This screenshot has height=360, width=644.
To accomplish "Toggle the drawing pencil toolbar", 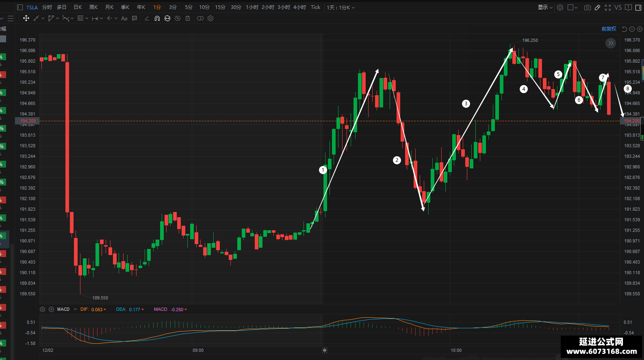I will click(597, 7).
